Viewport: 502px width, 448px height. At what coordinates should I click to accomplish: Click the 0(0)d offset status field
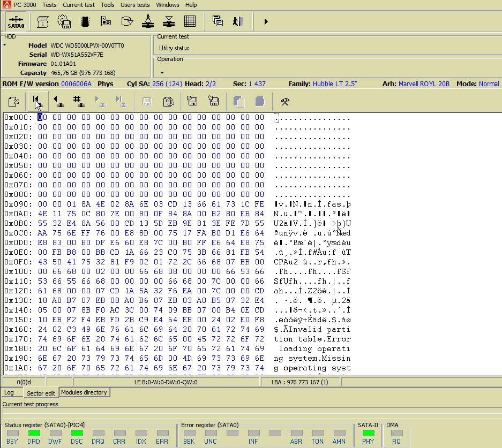24,382
